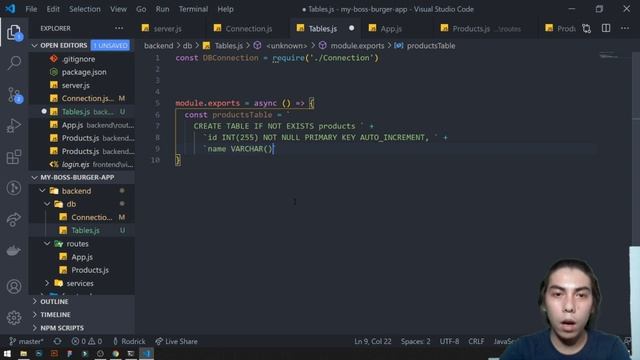Click the Ln 9, Col 22 status item
Screen dimensions: 640x360
pos(373,341)
